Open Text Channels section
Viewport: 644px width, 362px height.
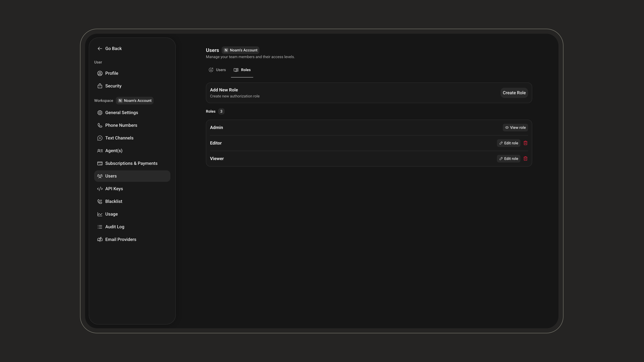point(132,138)
